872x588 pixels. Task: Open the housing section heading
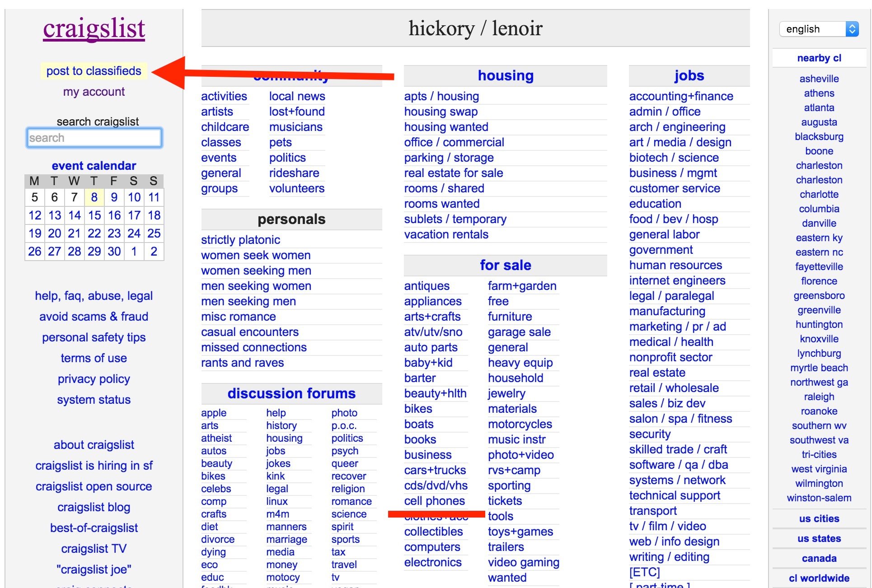(x=506, y=75)
